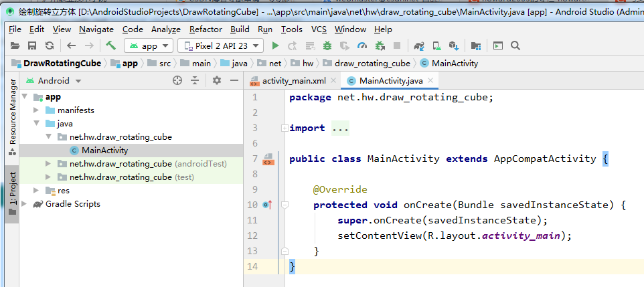Fold the onCreate method on line 10
Screen dimensions: 644x287
285,205
